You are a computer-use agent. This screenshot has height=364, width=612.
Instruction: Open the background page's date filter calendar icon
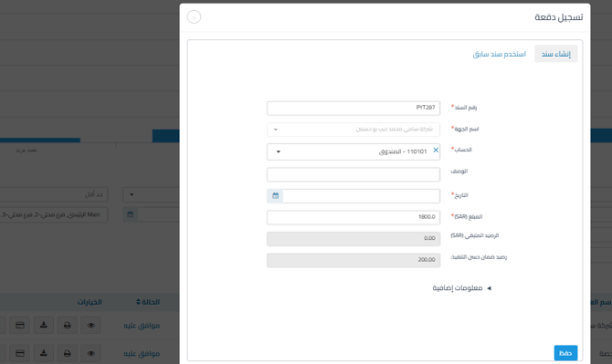[131, 214]
